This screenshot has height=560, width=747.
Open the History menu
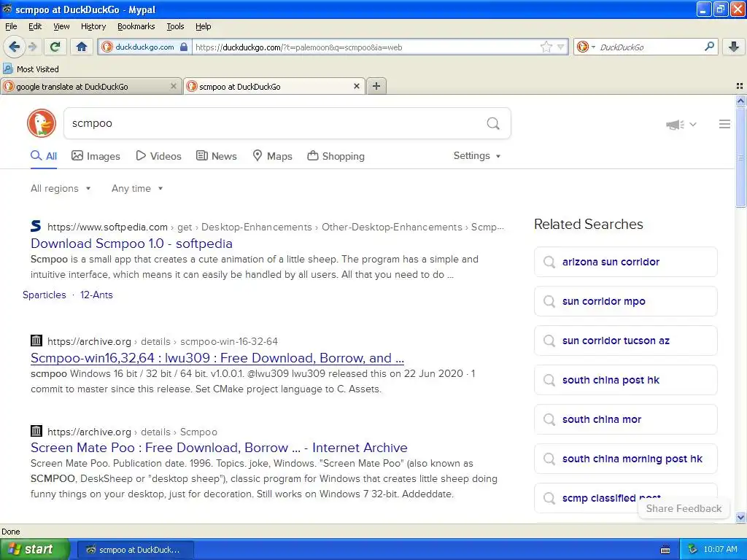click(x=93, y=26)
